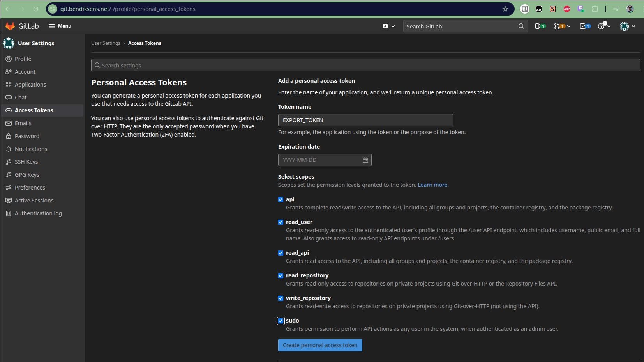Uncheck the read_api scope checkbox
The image size is (644, 362).
coord(281,253)
